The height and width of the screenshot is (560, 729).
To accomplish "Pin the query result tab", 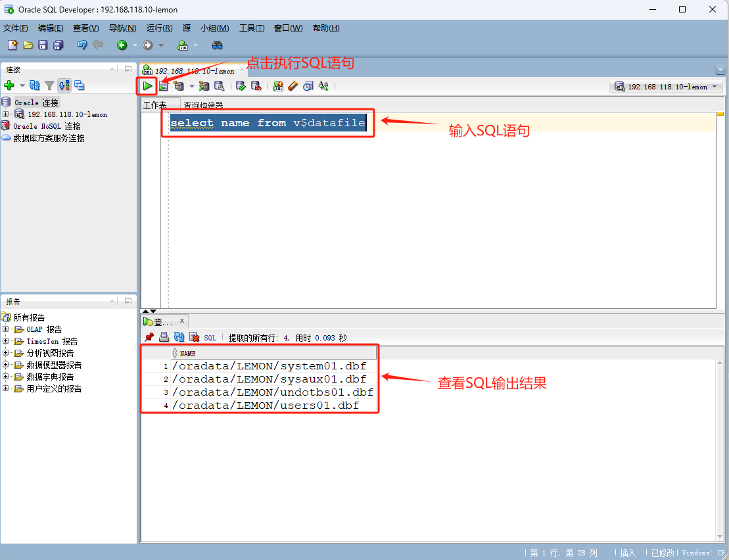I will coord(149,337).
